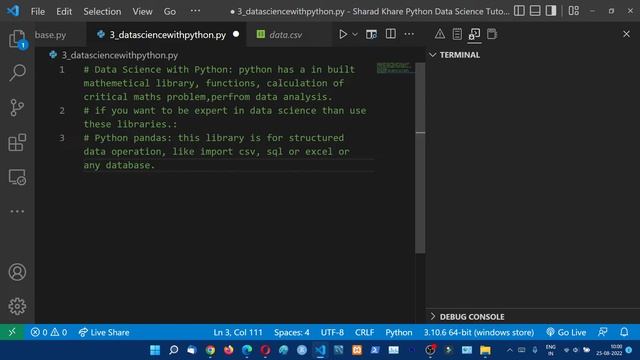Viewport: 640px width, 360px height.
Task: Open feedback icon in status bar
Action: click(603, 332)
